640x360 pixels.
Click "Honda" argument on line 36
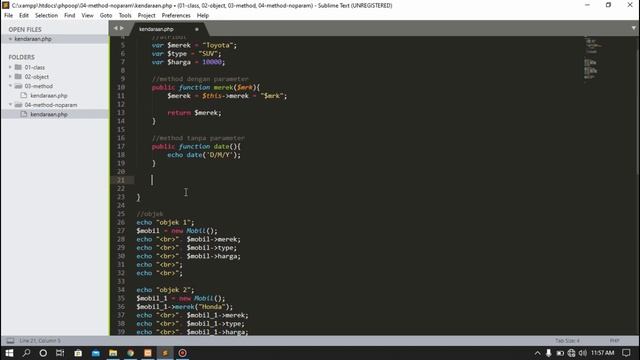(x=212, y=307)
